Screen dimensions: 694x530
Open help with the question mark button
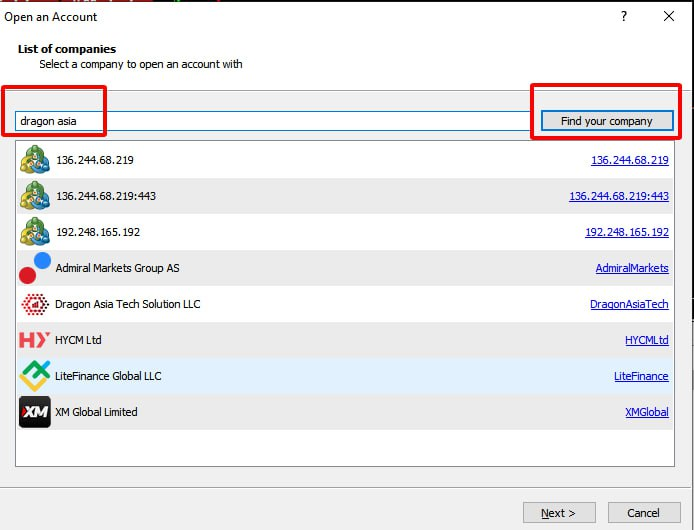pyautogui.click(x=624, y=16)
